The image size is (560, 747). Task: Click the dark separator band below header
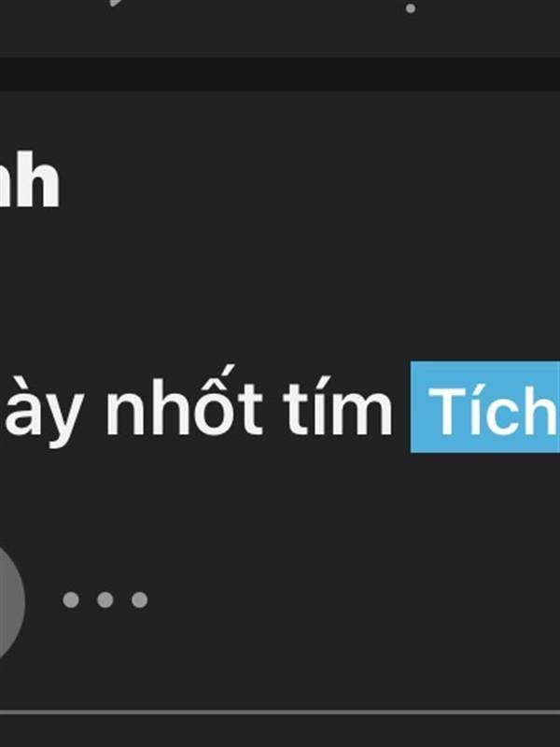[280, 75]
